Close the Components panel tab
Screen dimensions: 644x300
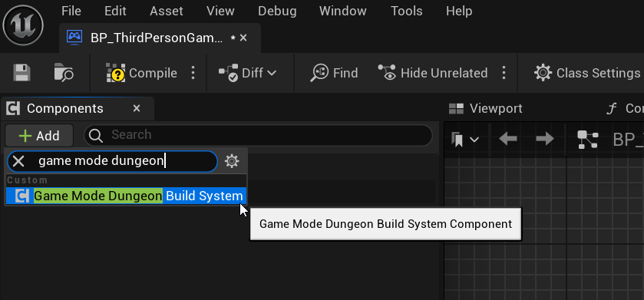click(137, 108)
